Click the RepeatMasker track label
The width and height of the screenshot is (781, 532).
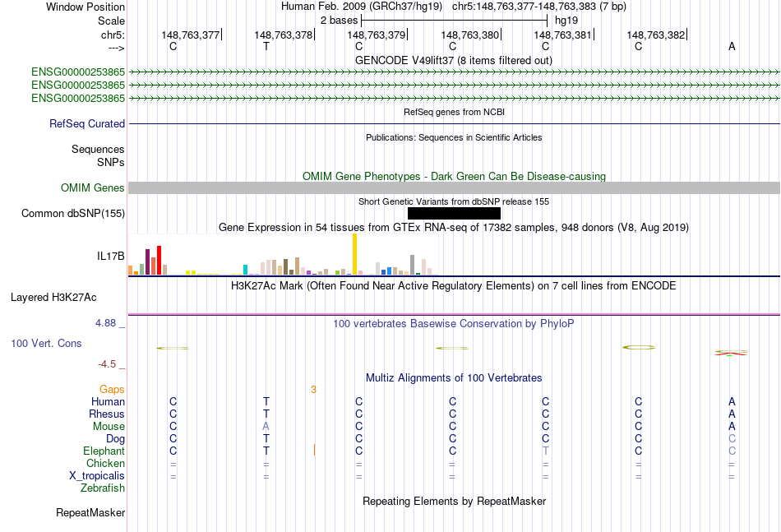90,512
